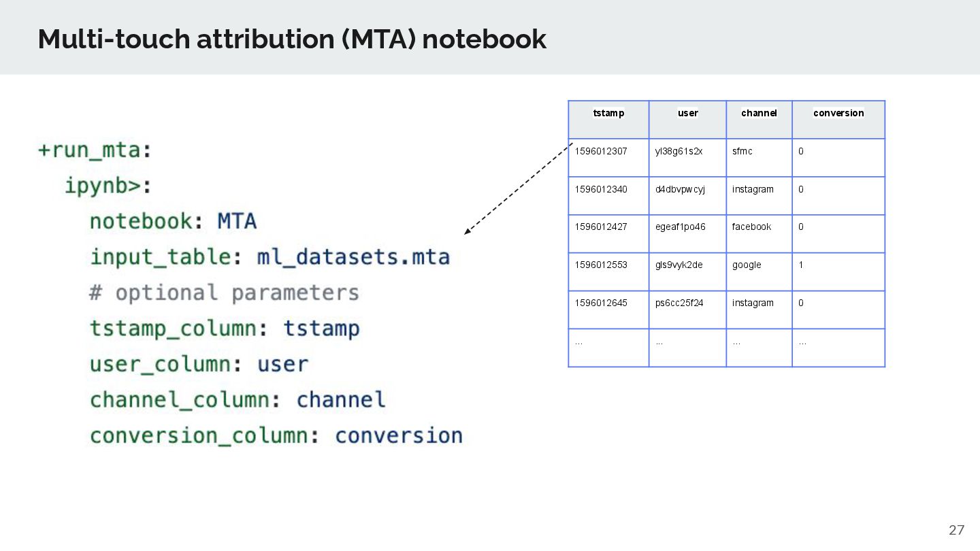Select the "channel_column: channel" line
The image size is (980, 551).
click(238, 400)
